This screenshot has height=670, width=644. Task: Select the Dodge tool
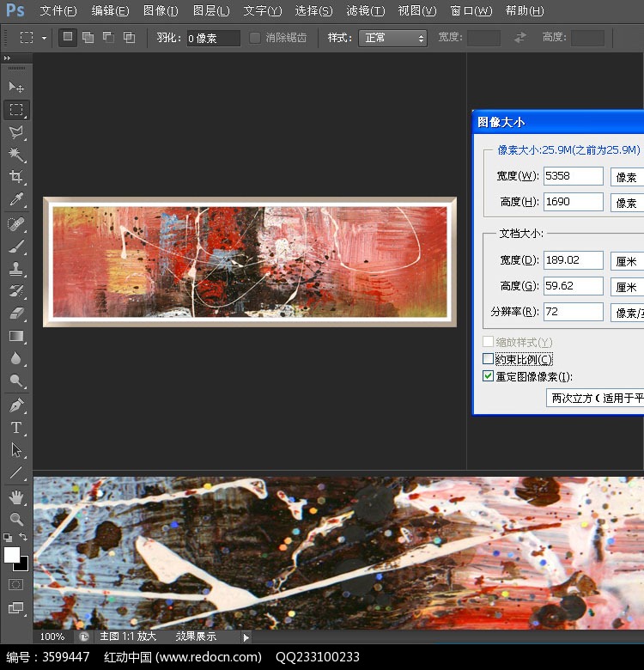click(x=16, y=381)
